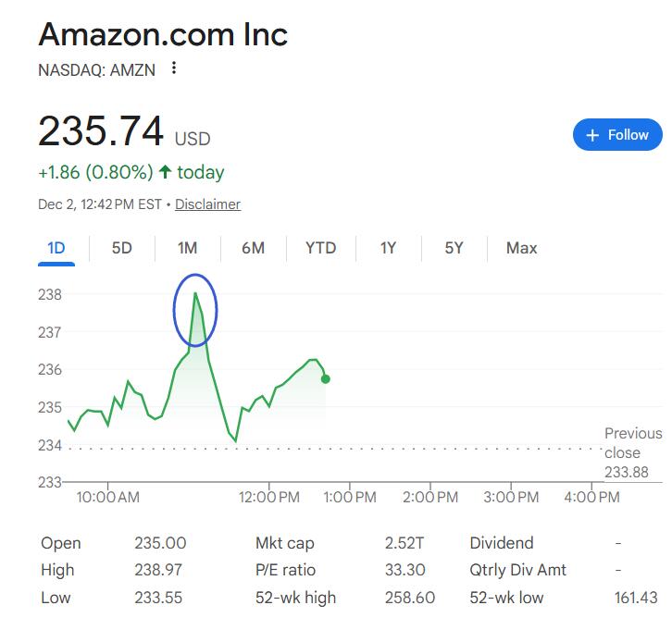Click the green up arrow beside today
Screen dimensions: 672x630
click(166, 172)
